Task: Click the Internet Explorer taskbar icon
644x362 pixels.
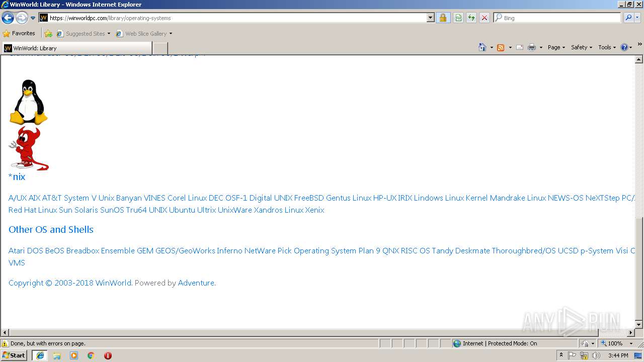Action: 40,355
